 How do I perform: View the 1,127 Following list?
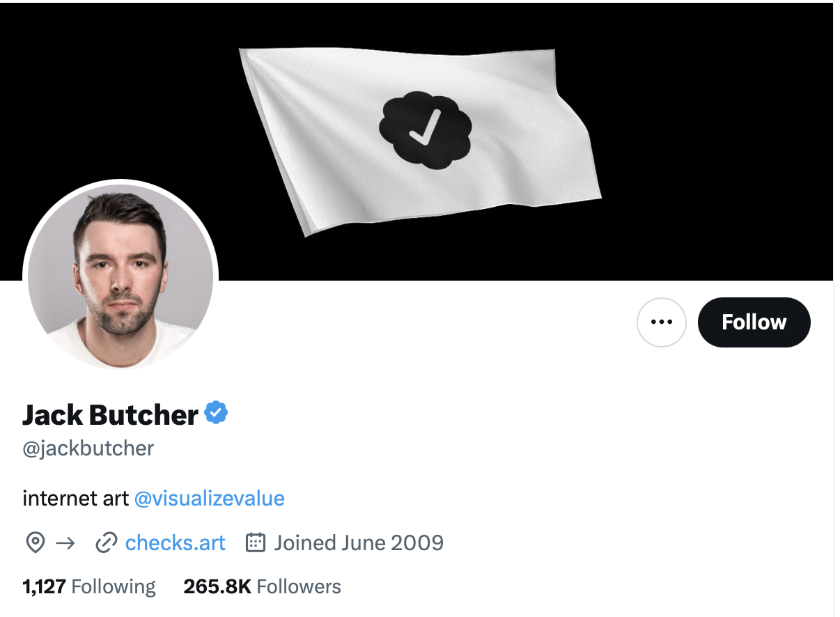pyautogui.click(x=89, y=586)
